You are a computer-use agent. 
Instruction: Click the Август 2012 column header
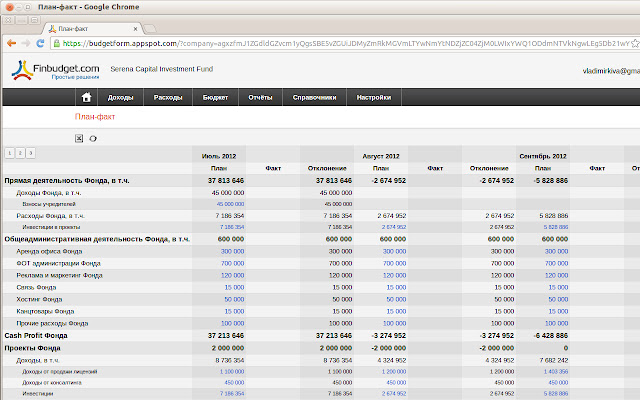pyautogui.click(x=380, y=156)
